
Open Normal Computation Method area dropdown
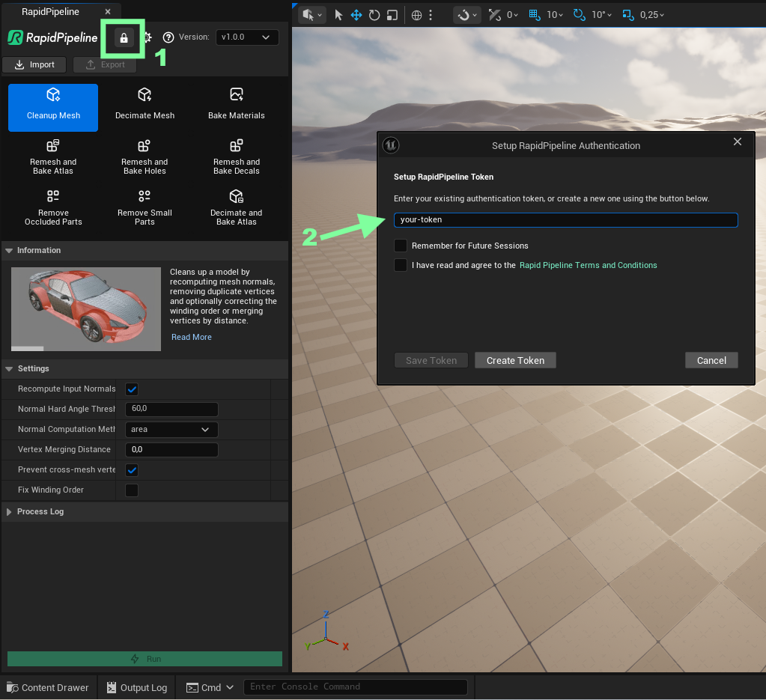tap(171, 430)
